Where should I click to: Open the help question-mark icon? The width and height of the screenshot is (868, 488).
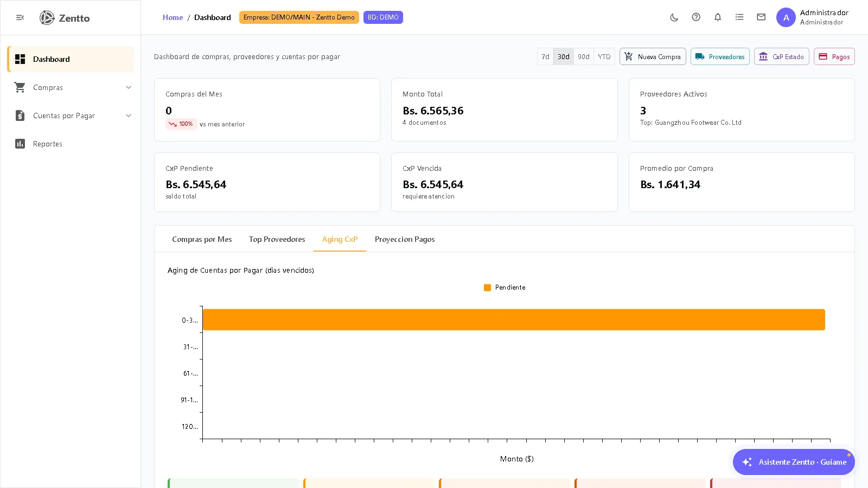pyautogui.click(x=696, y=17)
